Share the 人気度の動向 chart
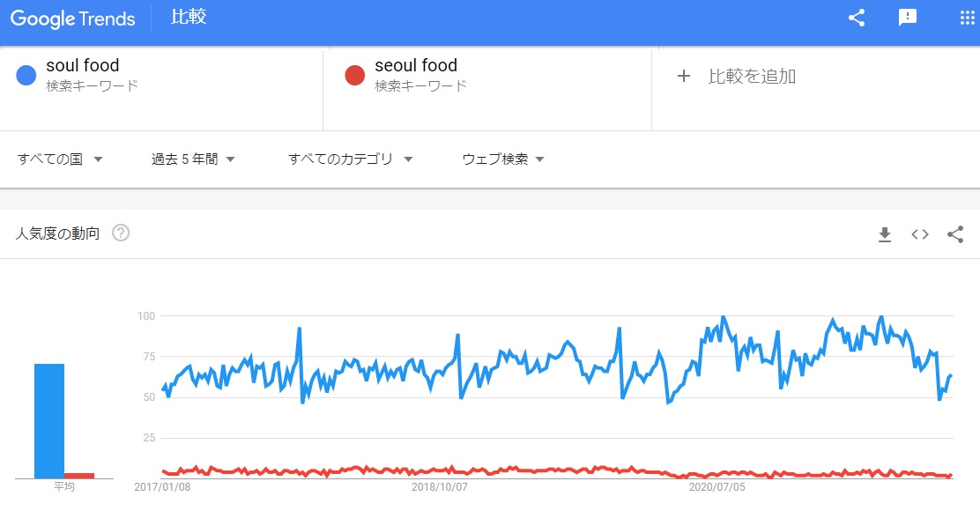Screen dimensions: 980x511 pos(955,234)
